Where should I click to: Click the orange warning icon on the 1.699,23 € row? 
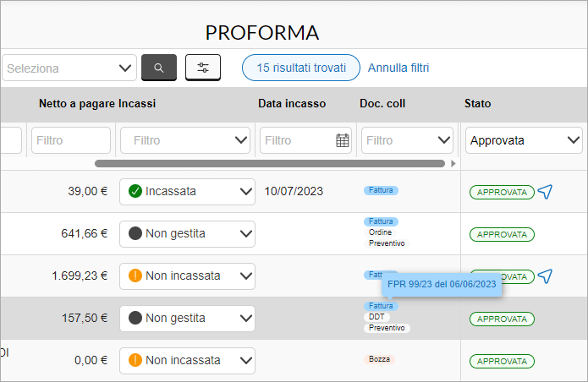click(x=135, y=276)
